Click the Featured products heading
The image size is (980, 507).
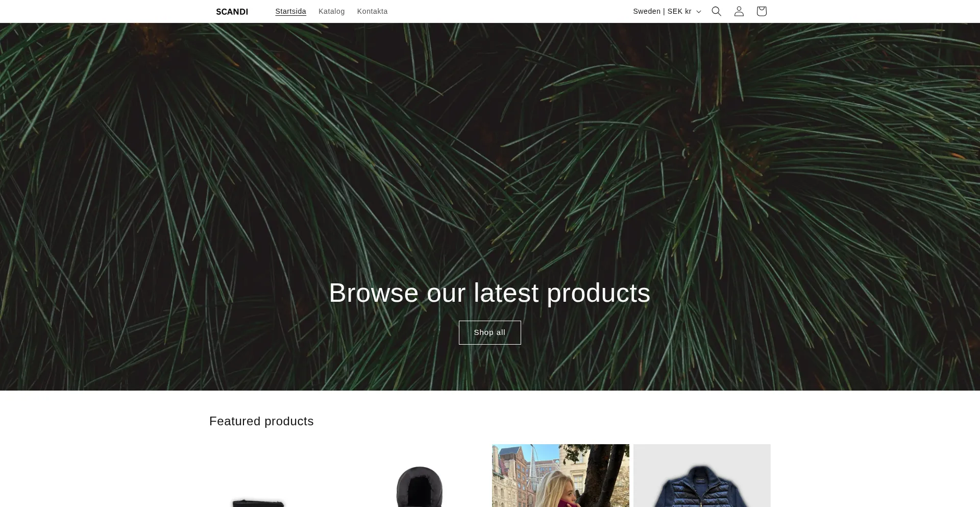[x=261, y=421]
